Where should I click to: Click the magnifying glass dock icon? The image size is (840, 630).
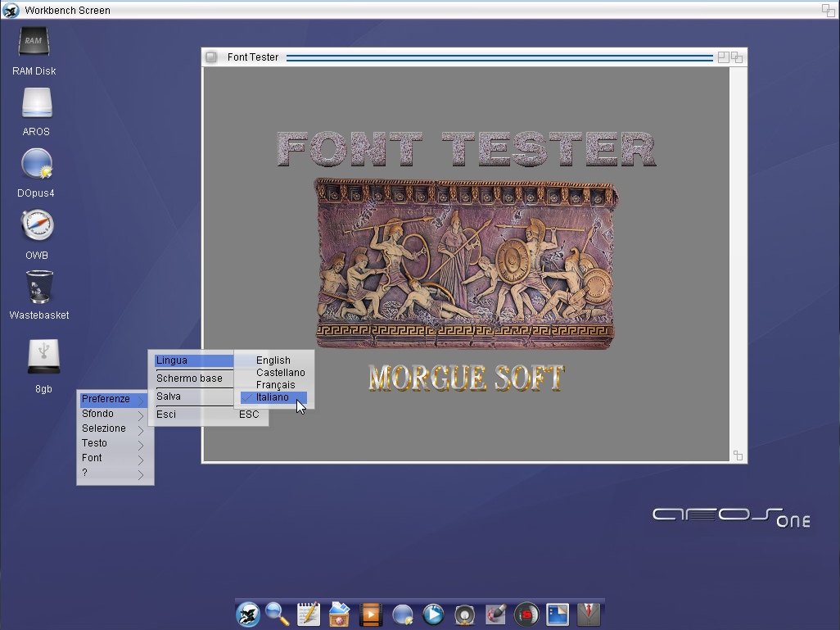point(278,614)
